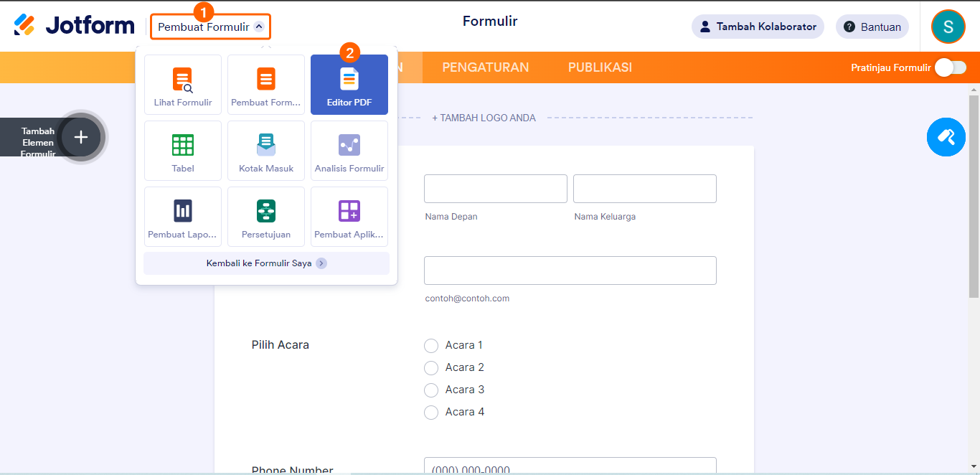Click the form designer paint roller icon
The image size is (980, 475).
click(946, 137)
